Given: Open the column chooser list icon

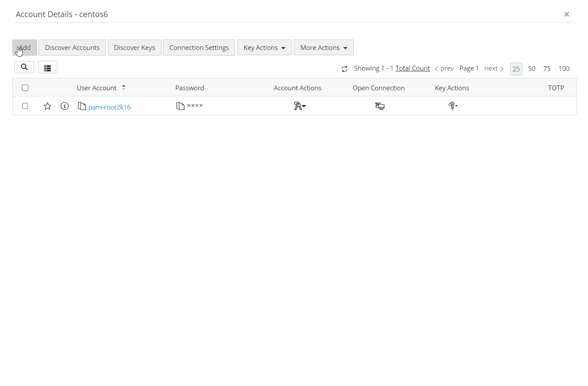Looking at the screenshot, I should pyautogui.click(x=48, y=67).
